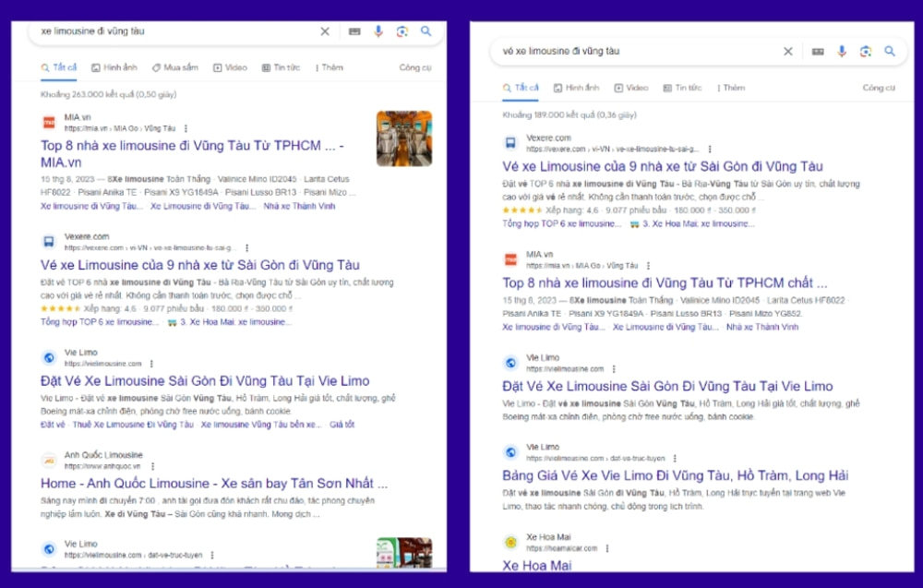The image size is (923, 588).
Task: Open the three-dot menu beside MIA.vn in the right results
Action: click(x=648, y=266)
